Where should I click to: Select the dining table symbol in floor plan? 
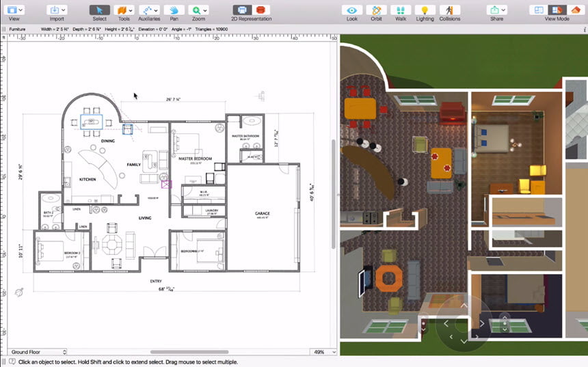coord(91,122)
